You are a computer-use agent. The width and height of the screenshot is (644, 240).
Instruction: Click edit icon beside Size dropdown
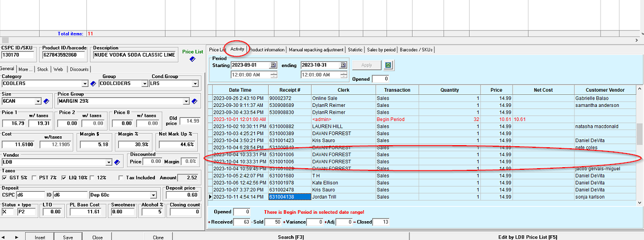46,101
